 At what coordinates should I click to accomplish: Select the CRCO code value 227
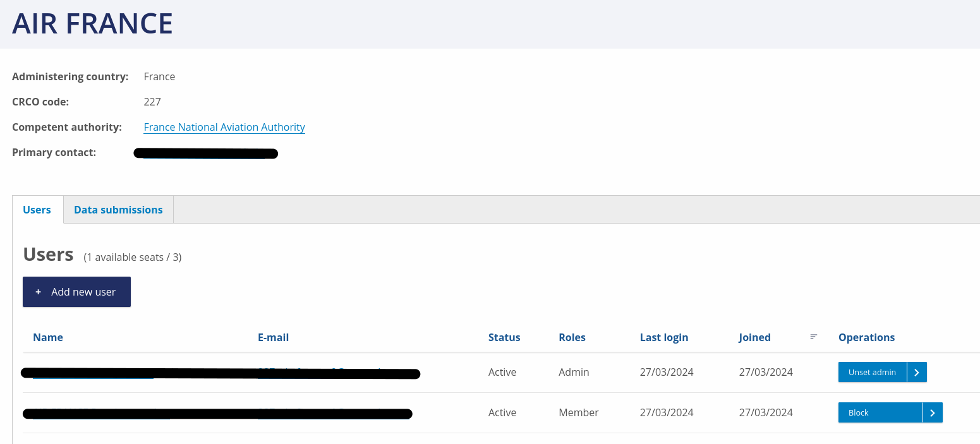pos(152,102)
